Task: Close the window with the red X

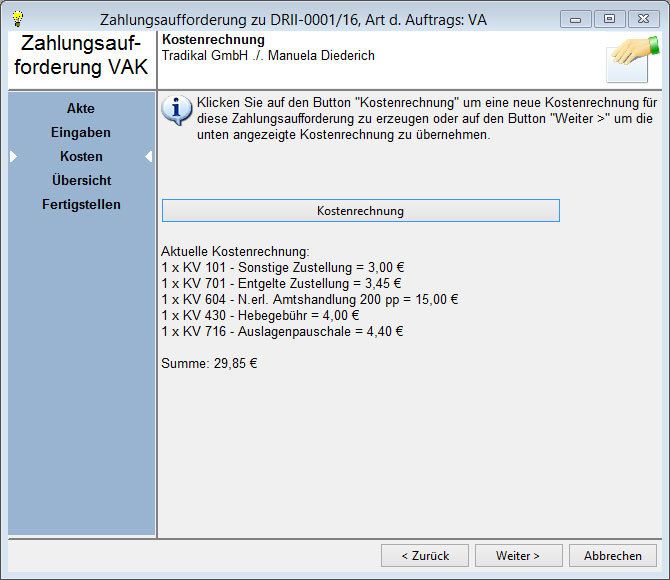Action: (x=641, y=18)
